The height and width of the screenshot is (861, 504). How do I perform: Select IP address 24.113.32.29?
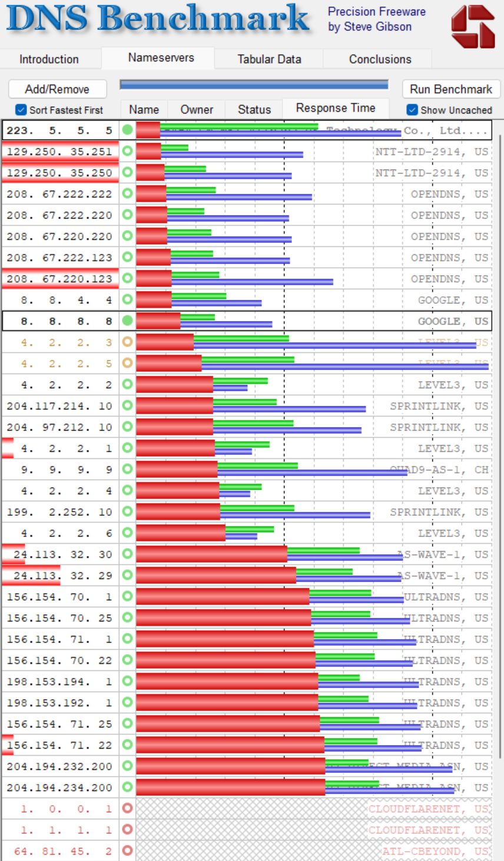63,575
